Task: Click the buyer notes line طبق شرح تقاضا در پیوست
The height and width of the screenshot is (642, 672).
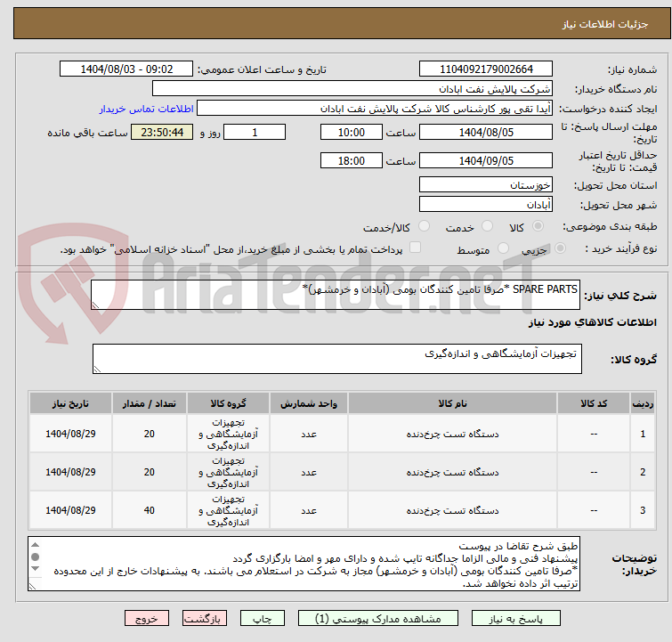Action: (518, 547)
